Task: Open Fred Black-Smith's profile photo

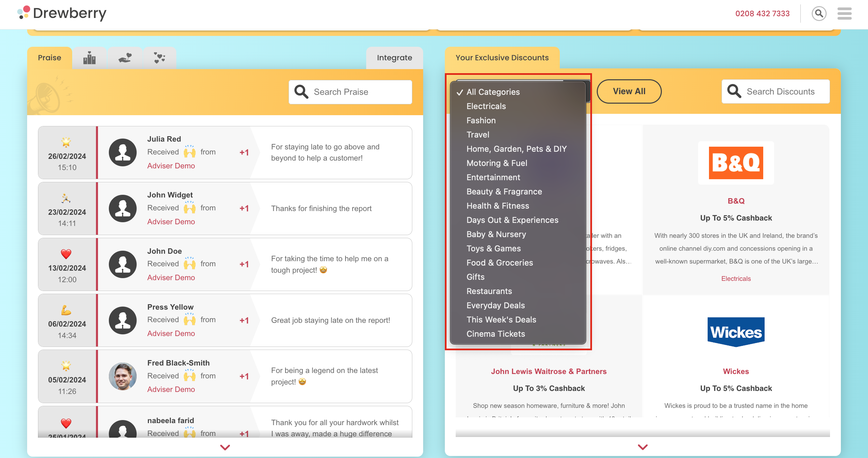Action: click(x=123, y=376)
